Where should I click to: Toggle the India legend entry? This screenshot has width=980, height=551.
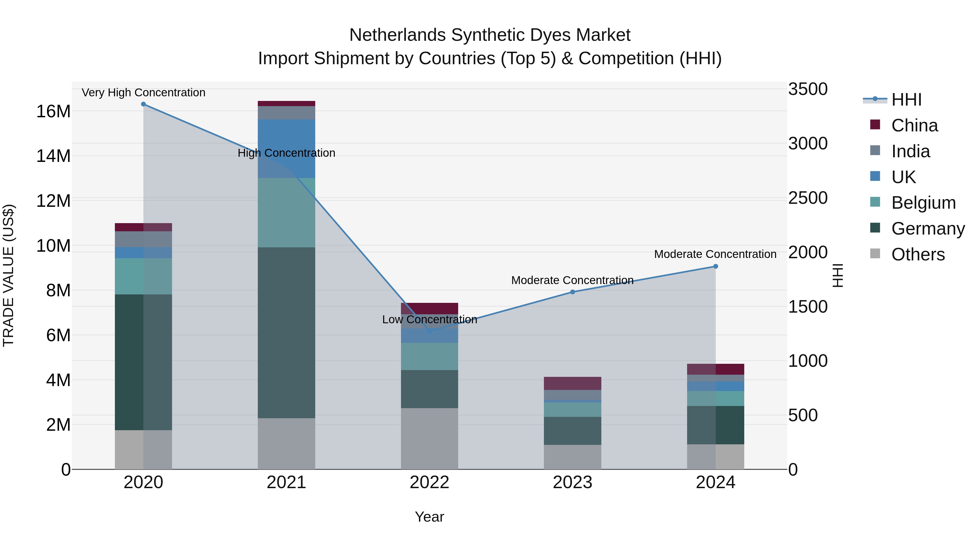tap(900, 151)
